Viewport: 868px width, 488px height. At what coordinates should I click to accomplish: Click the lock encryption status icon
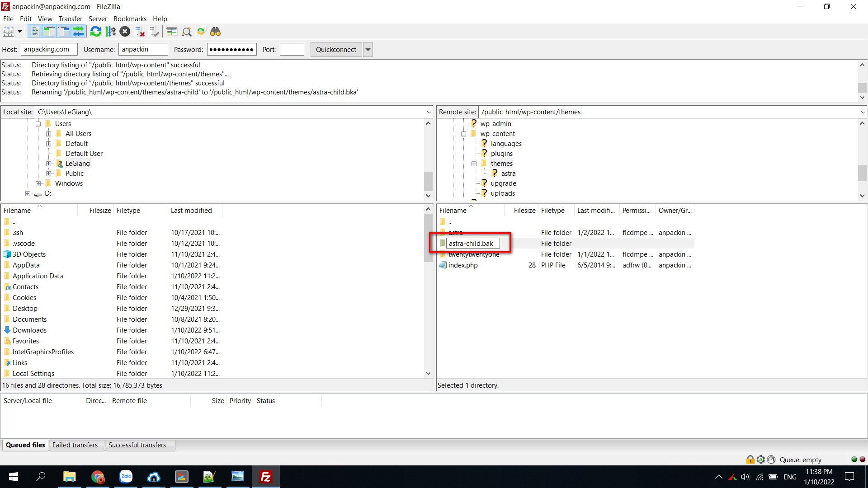click(x=750, y=460)
